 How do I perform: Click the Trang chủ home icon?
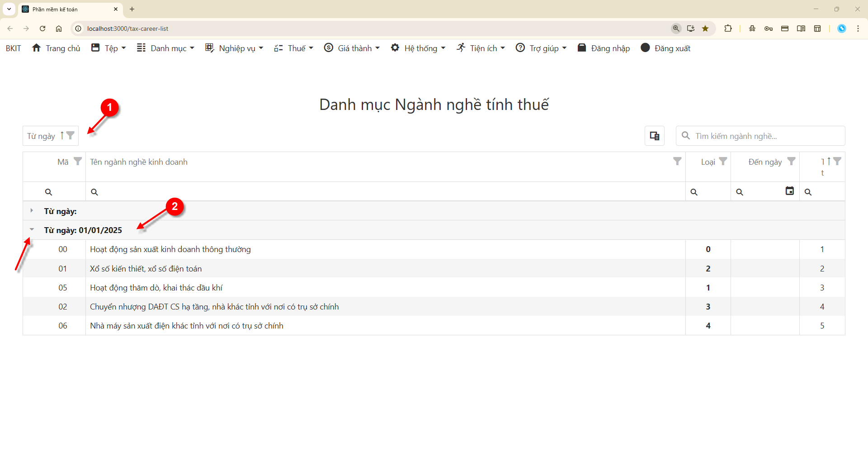[x=37, y=48]
